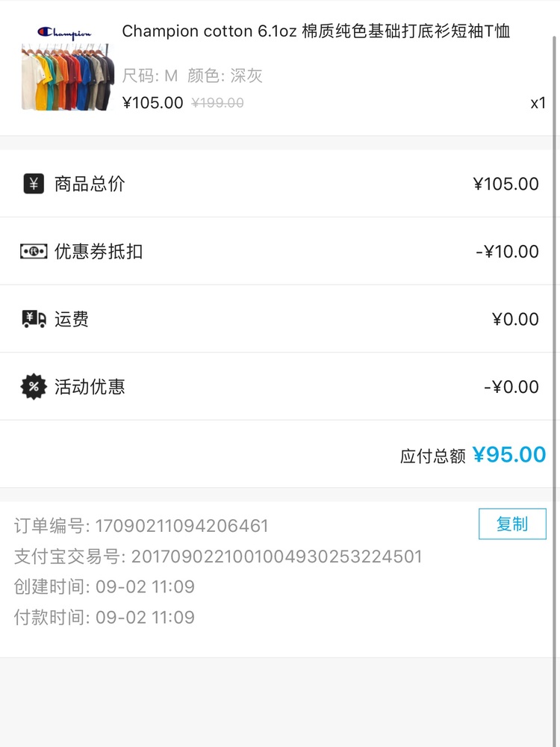The height and width of the screenshot is (747, 560).
Task: Click the 商品总价 ¥105.00 value
Action: tap(505, 184)
